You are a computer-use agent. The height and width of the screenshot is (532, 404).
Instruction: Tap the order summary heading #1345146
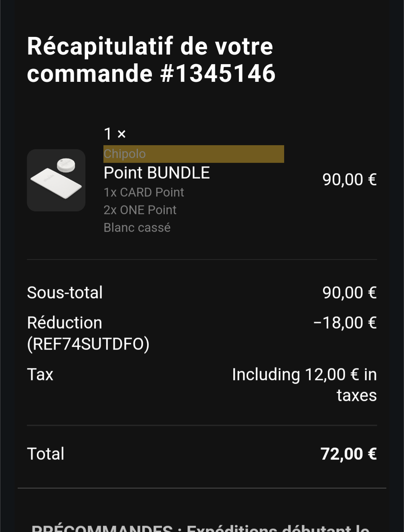(x=151, y=60)
